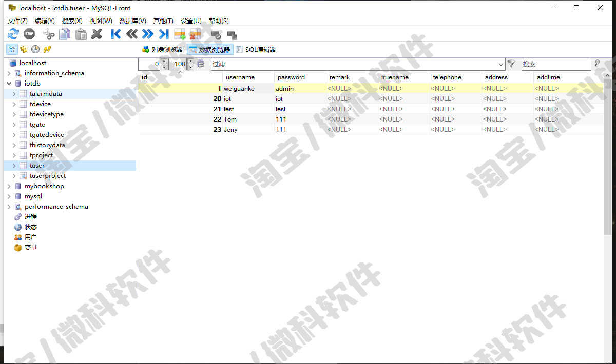Sort by the id column header
This screenshot has width=616, height=364.
[181, 77]
